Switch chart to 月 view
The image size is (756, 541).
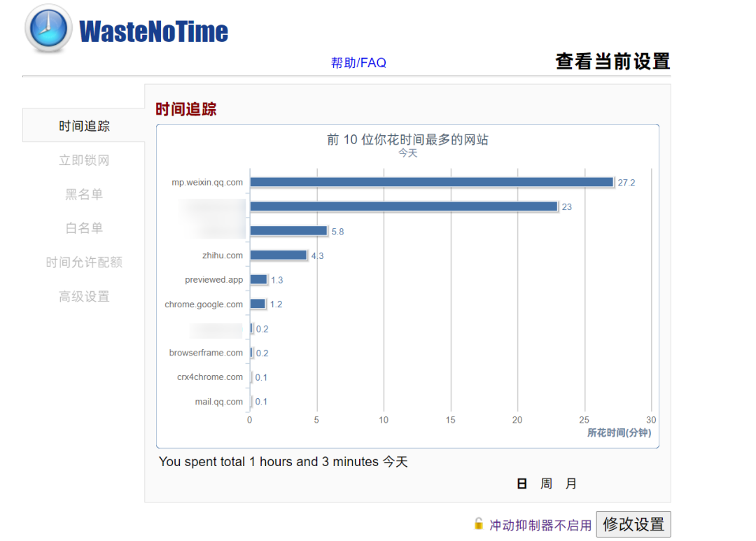[x=571, y=484]
